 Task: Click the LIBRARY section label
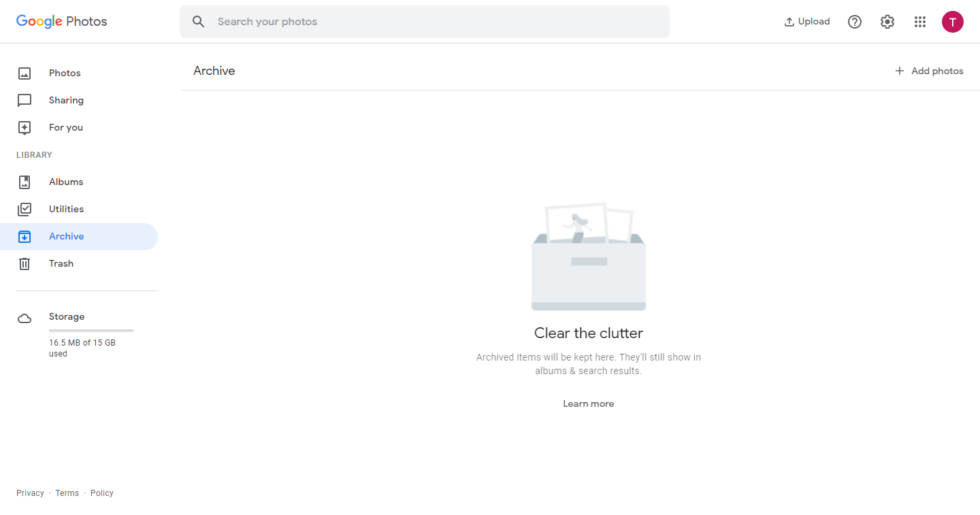[34, 155]
